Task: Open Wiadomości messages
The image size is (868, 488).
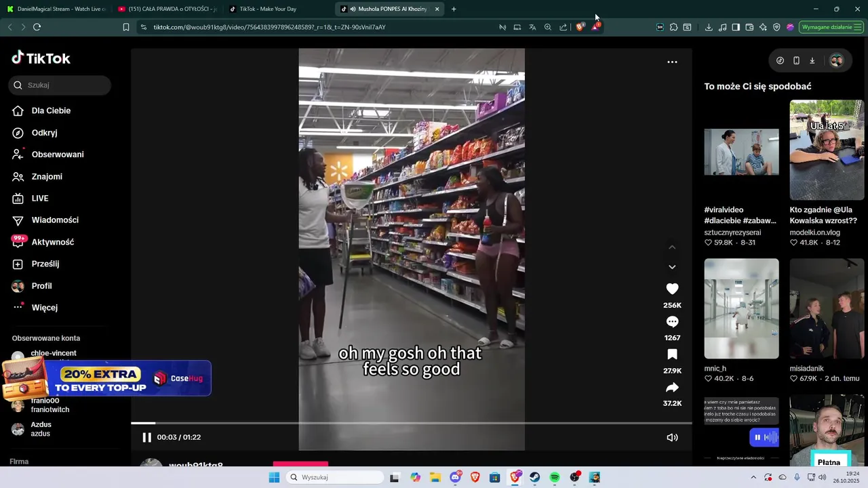Action: point(45,220)
